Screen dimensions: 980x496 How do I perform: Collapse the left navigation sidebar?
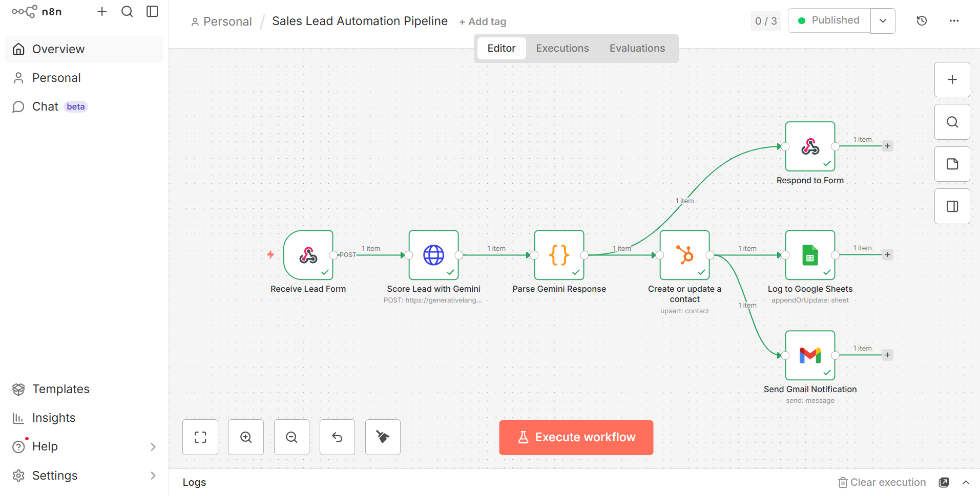pyautogui.click(x=152, y=11)
